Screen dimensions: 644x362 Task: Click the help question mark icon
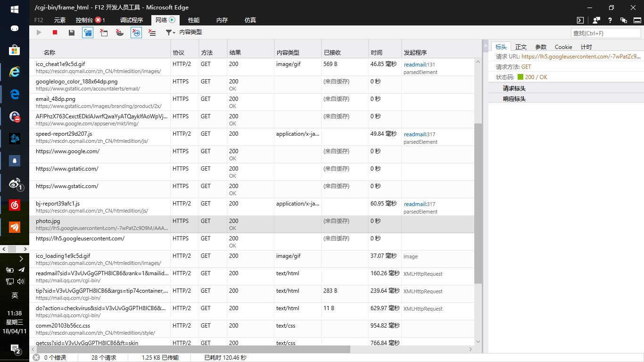coord(610,20)
